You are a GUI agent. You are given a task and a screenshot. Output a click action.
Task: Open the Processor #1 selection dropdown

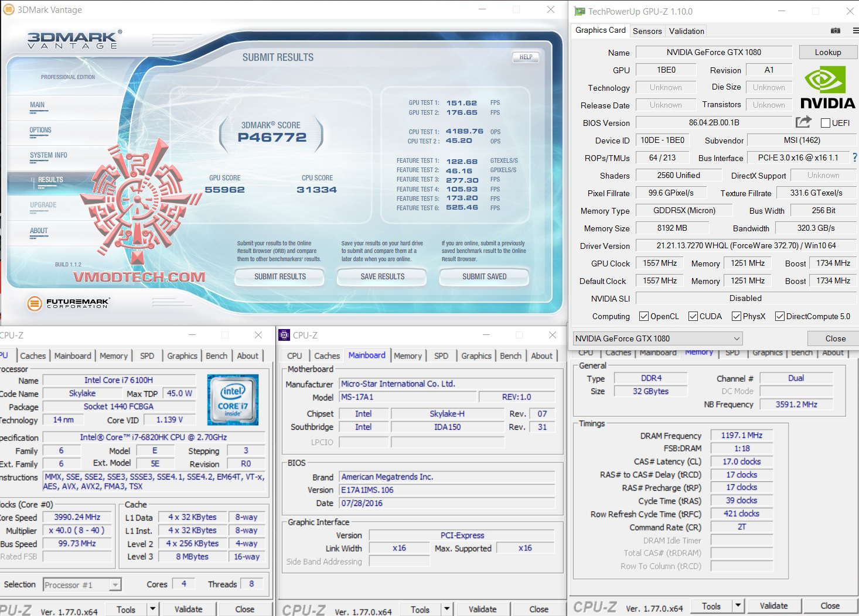click(x=82, y=584)
